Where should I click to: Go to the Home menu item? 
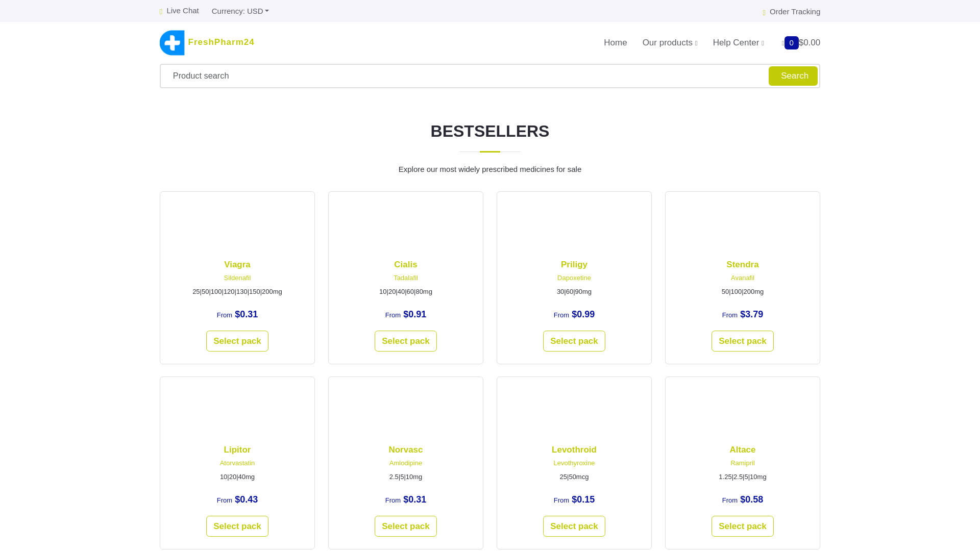615,43
